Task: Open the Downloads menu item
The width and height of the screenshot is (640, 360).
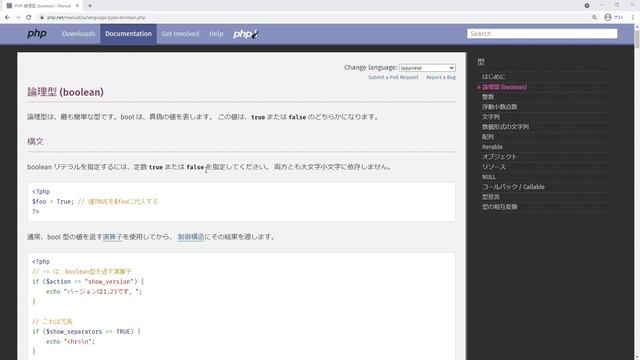Action: 78,34
